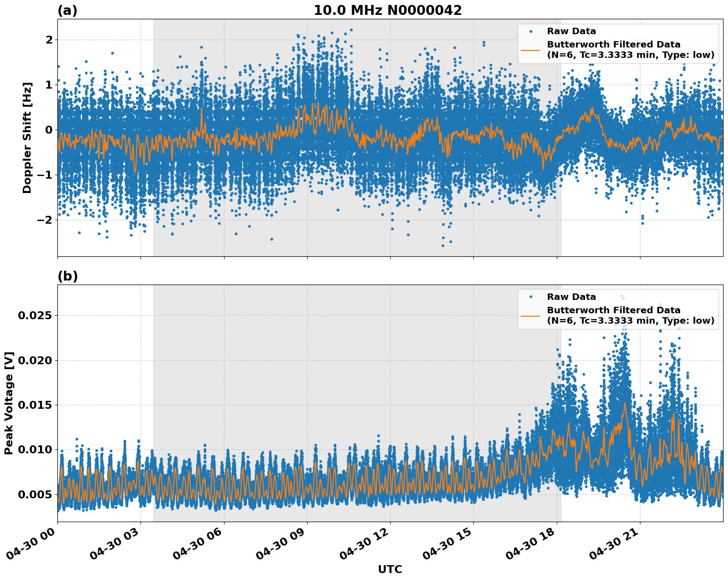Click the panel label (a)

tap(68, 10)
